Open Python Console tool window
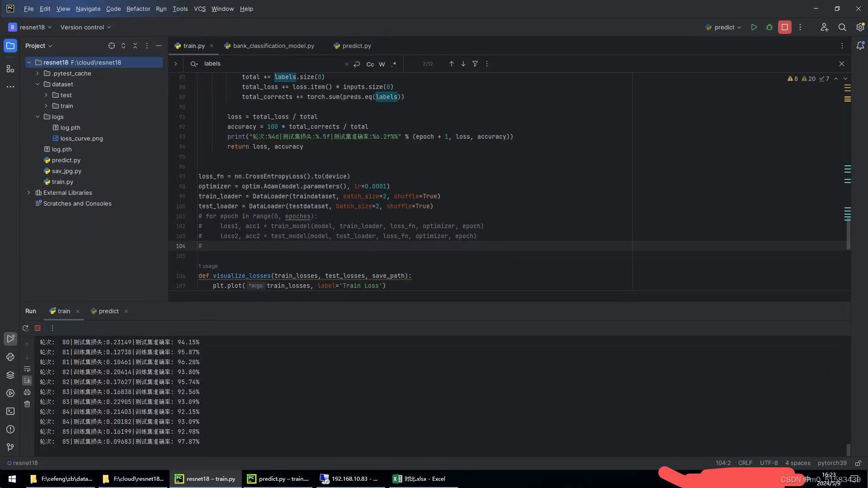 10,357
